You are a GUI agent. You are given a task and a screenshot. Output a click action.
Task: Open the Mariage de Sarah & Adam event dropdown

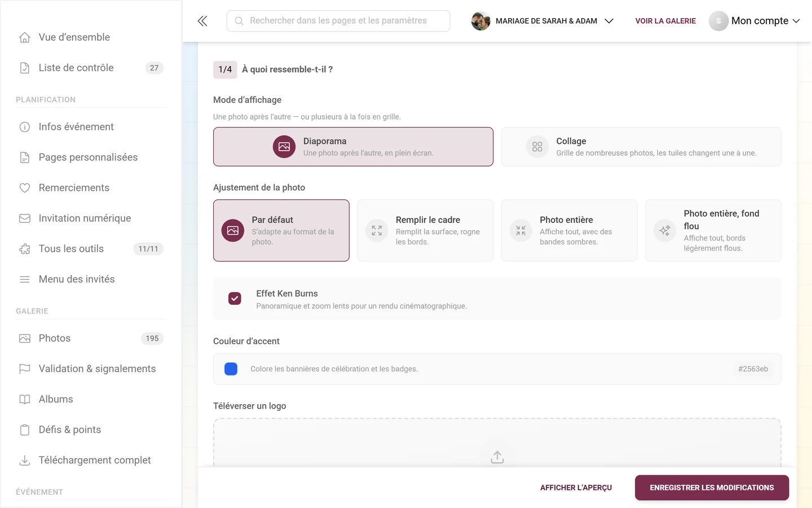[x=542, y=21]
